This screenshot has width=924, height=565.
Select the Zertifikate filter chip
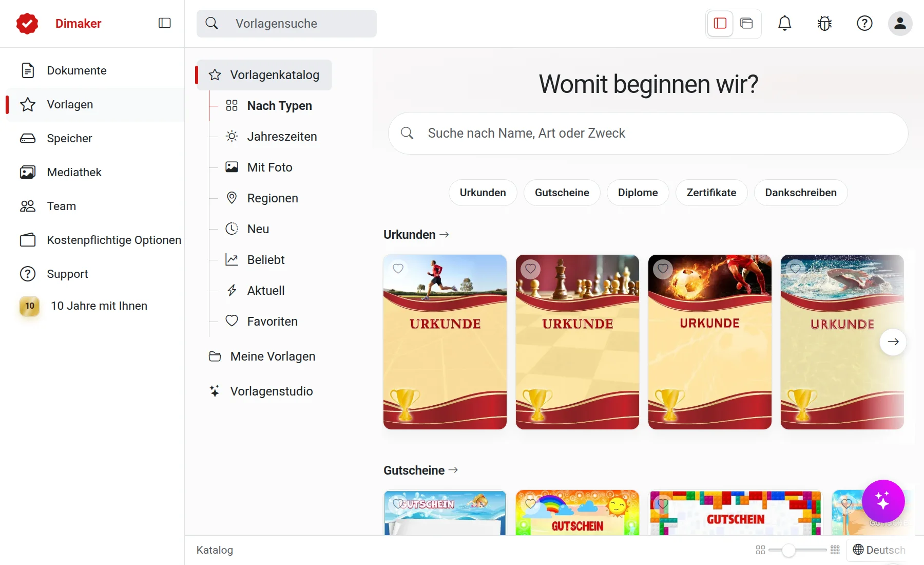tap(711, 193)
